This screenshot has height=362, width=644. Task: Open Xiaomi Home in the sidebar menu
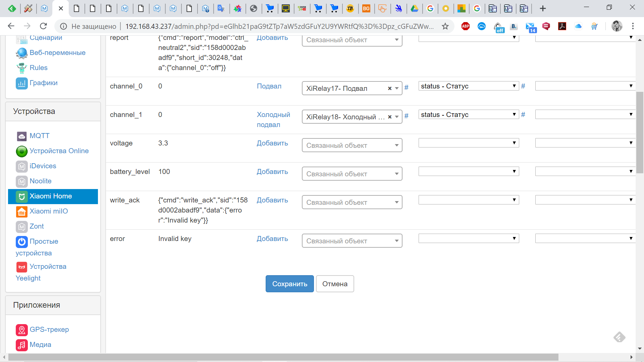51,196
